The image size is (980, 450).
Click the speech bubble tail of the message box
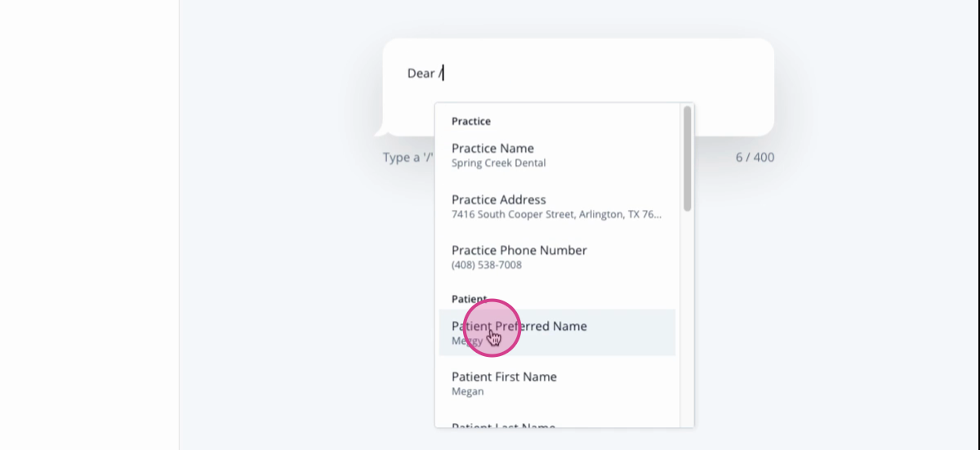click(380, 129)
